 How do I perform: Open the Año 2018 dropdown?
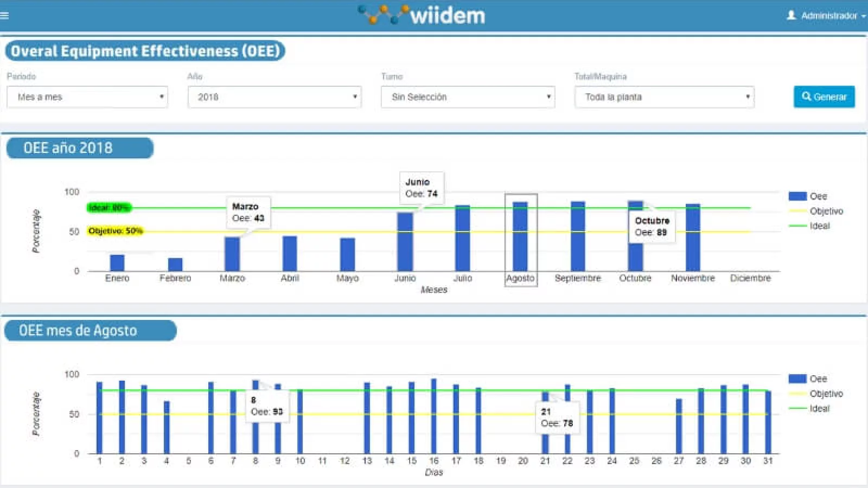click(x=275, y=97)
